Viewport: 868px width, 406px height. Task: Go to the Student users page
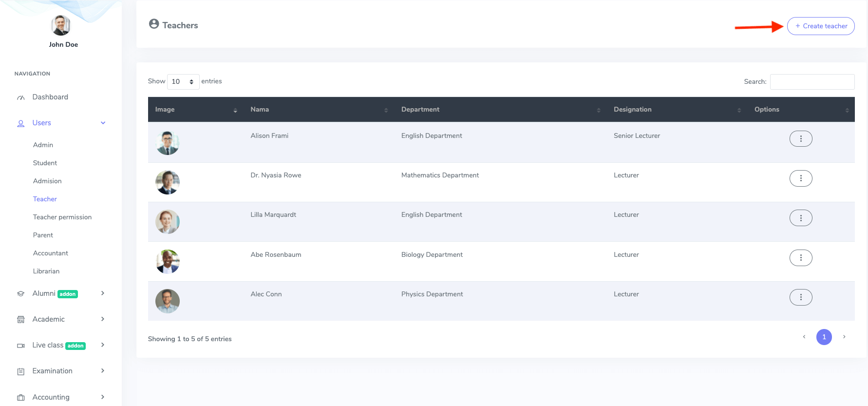coord(45,163)
